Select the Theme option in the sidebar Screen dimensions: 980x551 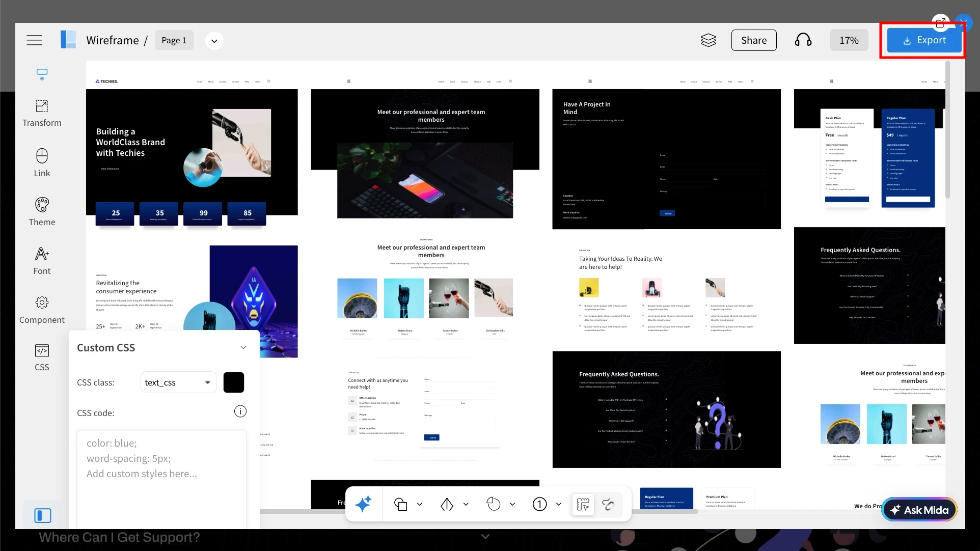point(42,210)
